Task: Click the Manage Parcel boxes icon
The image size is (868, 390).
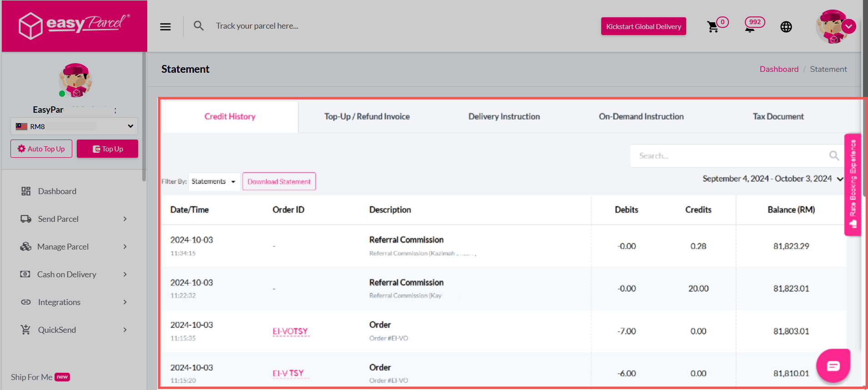Action: [x=26, y=247]
